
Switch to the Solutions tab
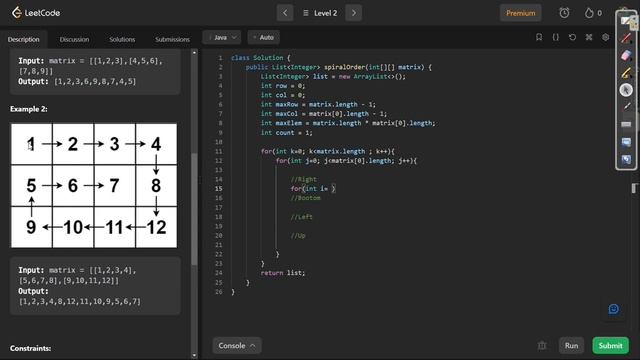coord(122,39)
